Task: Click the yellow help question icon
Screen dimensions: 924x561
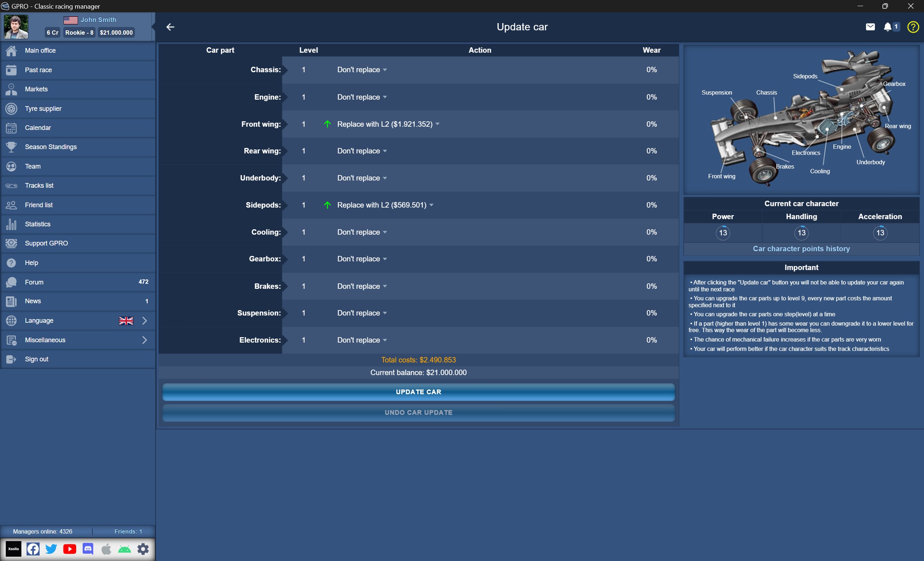Action: tap(913, 27)
